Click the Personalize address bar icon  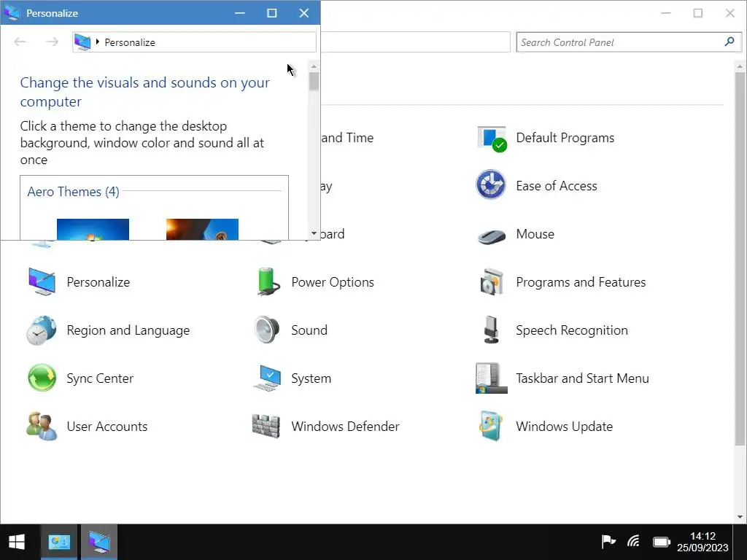(x=82, y=42)
